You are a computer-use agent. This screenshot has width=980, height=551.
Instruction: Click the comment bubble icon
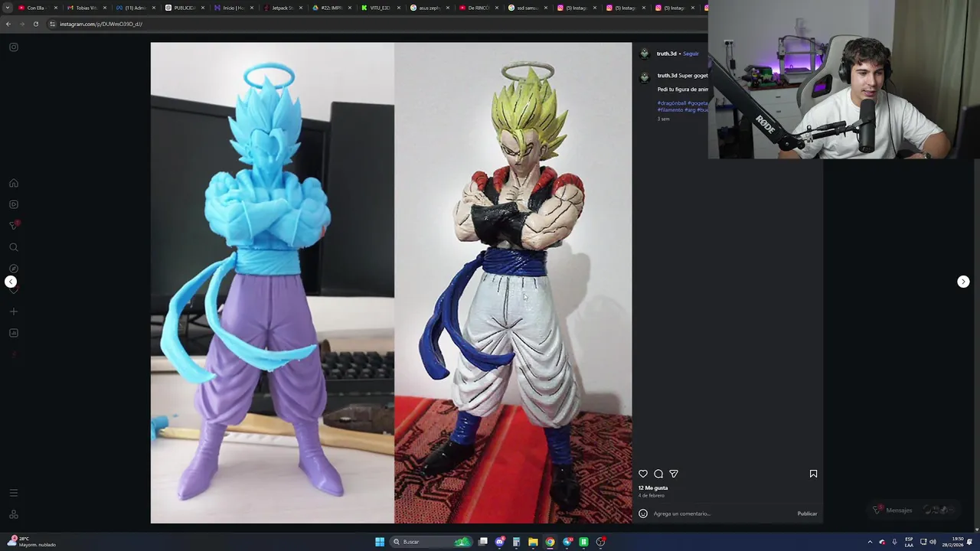click(x=658, y=474)
